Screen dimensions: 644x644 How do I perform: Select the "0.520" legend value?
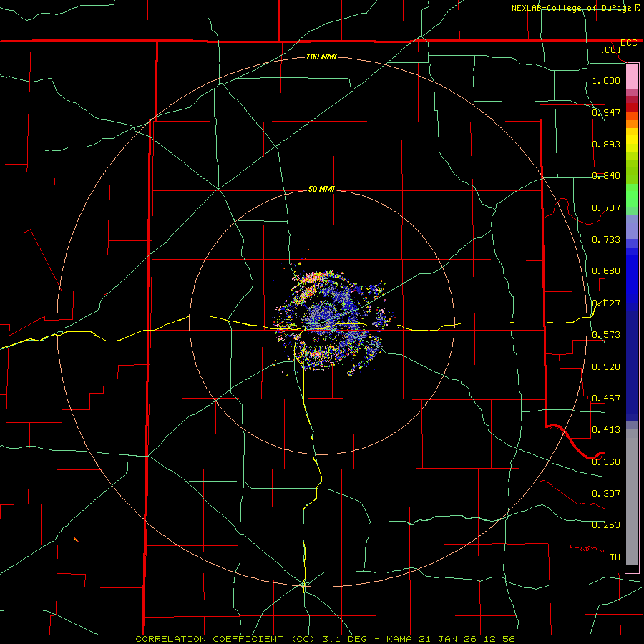click(606, 367)
